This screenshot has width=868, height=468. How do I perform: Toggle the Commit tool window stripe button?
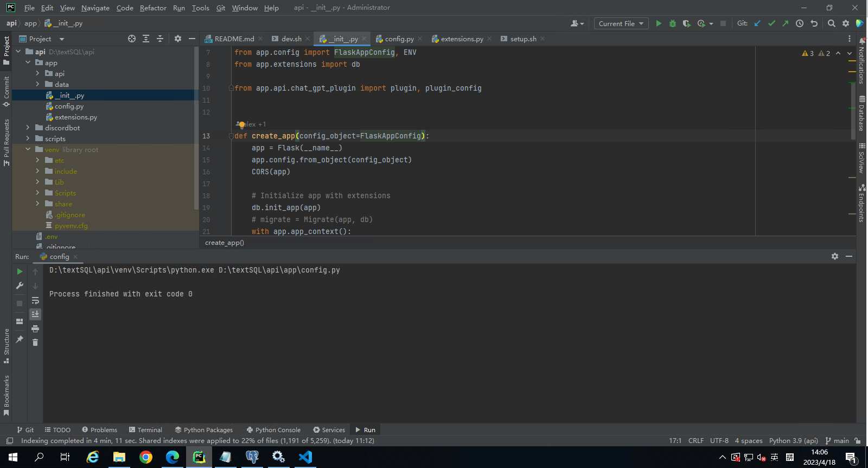[7, 91]
